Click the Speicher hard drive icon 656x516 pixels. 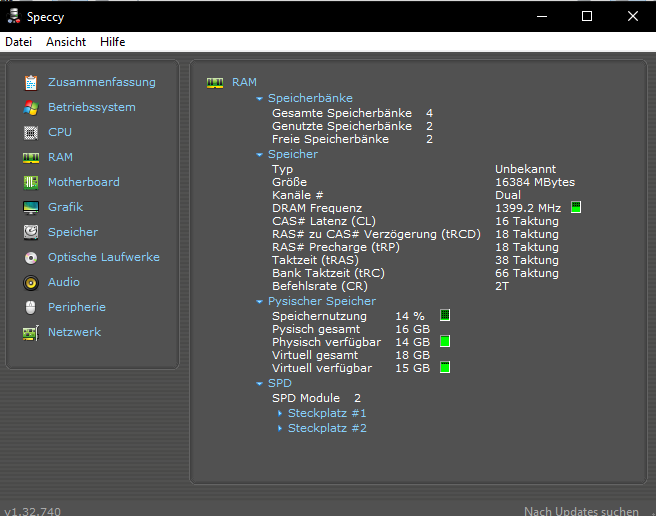[x=31, y=232]
